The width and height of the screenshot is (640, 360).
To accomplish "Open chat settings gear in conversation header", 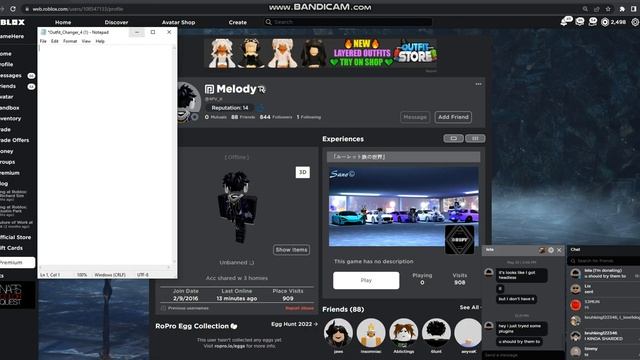I will 551,250.
